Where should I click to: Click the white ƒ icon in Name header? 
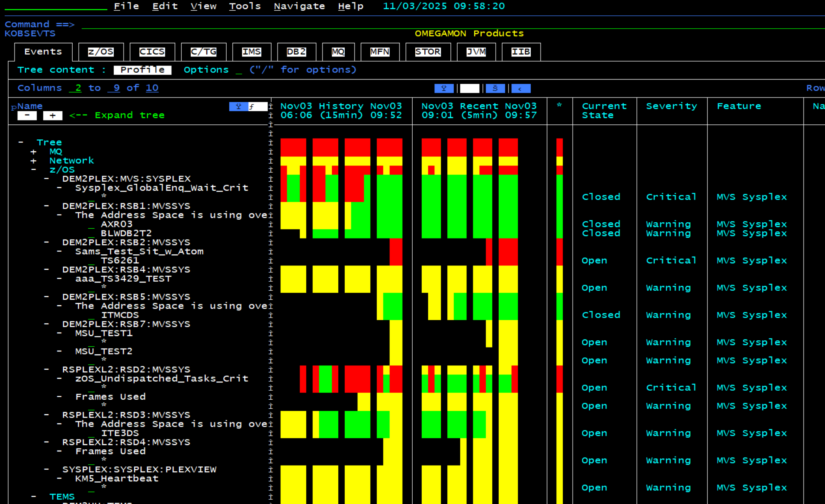[x=257, y=106]
